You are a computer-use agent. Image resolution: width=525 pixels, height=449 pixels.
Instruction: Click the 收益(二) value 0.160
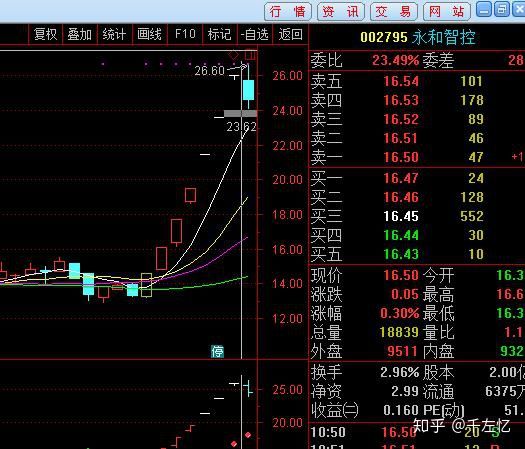(401, 410)
